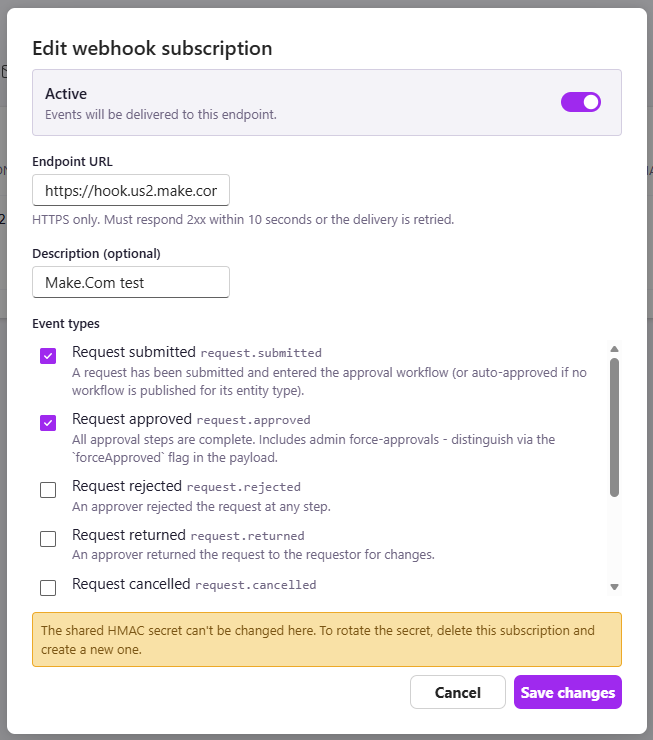Click the HMAC secret warning banner
Screen dimensions: 653x740
click(x=326, y=639)
